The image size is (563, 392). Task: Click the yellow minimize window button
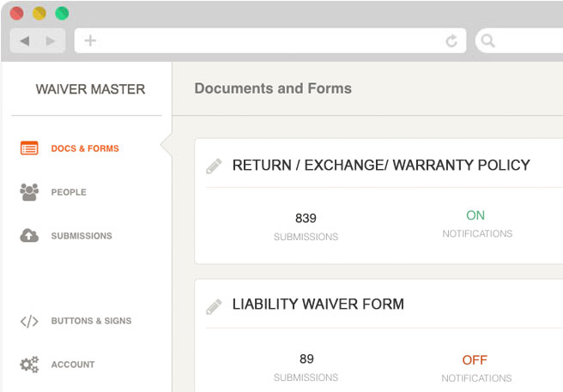39,13
